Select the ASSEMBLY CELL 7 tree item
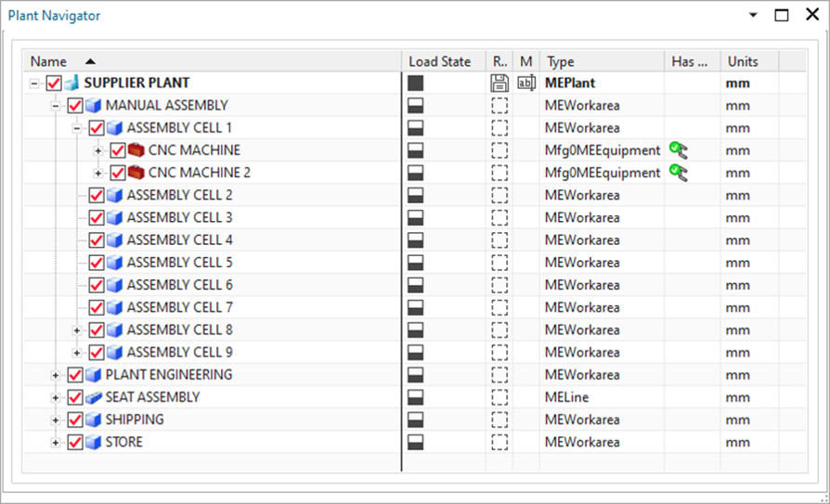830x504 pixels. point(179,307)
